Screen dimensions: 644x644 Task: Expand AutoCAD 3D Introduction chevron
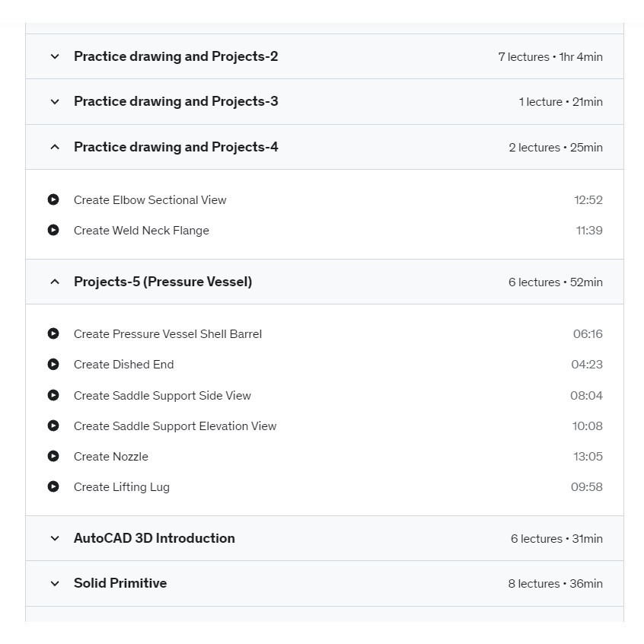[55, 538]
